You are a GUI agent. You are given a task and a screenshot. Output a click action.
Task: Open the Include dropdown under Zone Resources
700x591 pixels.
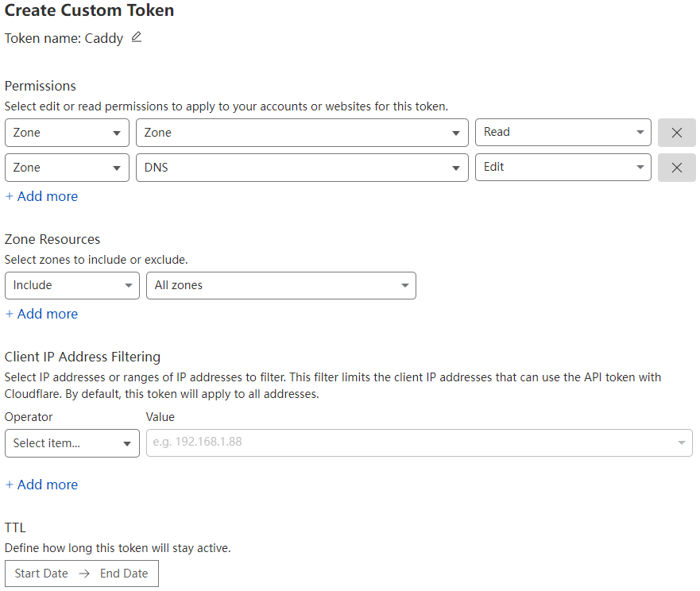point(72,284)
